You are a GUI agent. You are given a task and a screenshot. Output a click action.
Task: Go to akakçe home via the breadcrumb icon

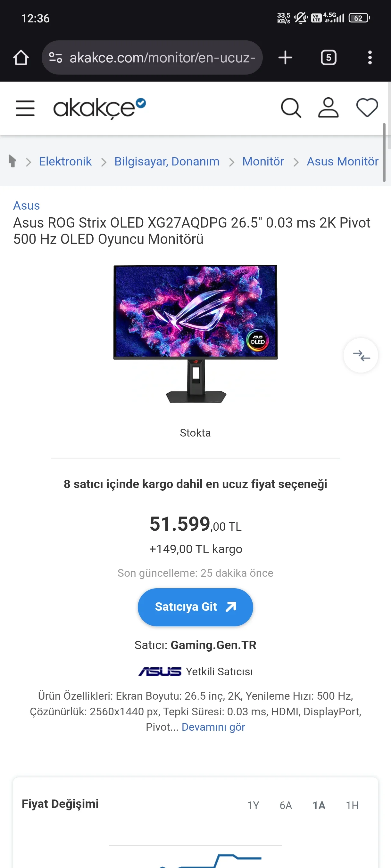(12, 161)
